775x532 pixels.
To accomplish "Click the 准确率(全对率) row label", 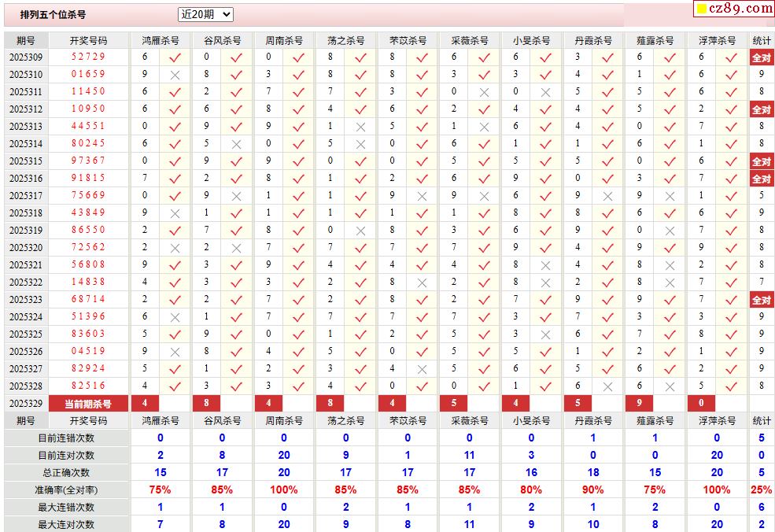I will pyautogui.click(x=66, y=490).
